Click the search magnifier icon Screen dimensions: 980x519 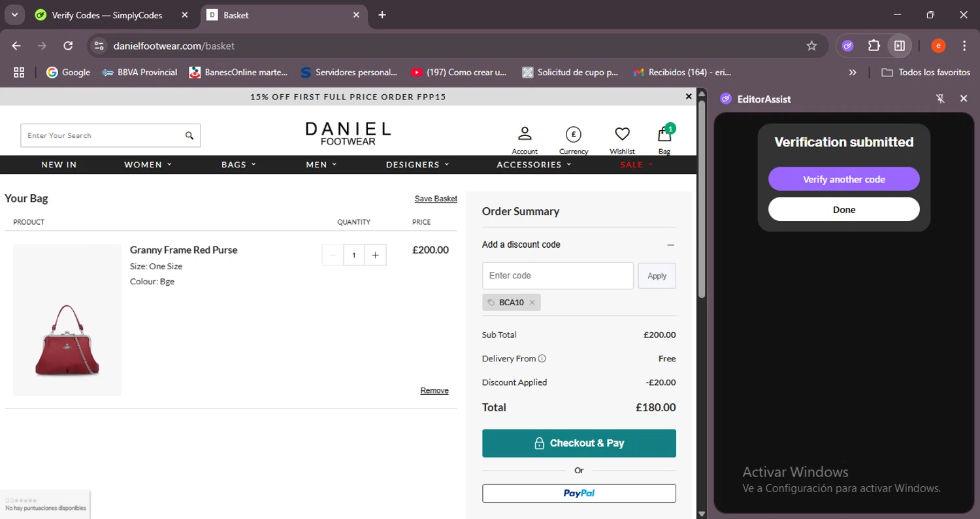189,135
